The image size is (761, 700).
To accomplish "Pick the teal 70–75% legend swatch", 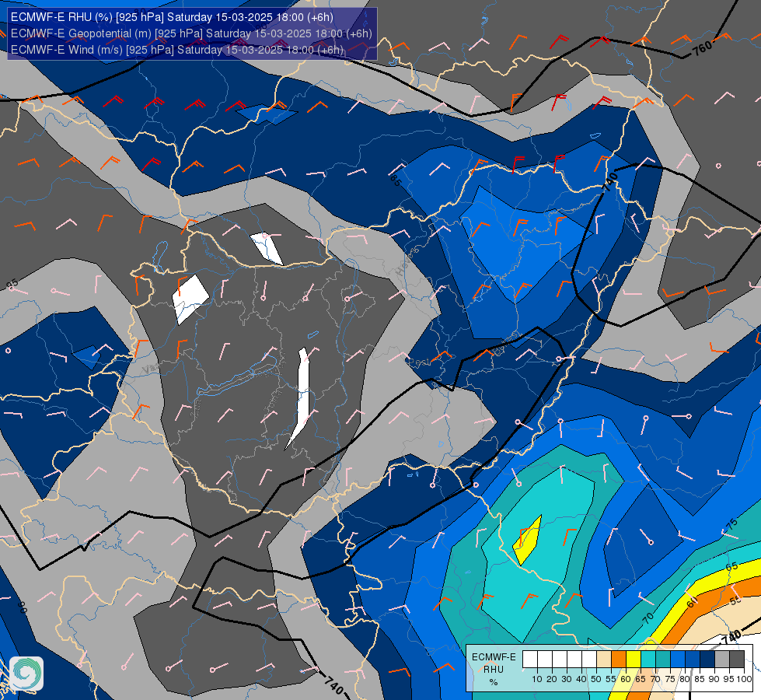I will [x=663, y=659].
